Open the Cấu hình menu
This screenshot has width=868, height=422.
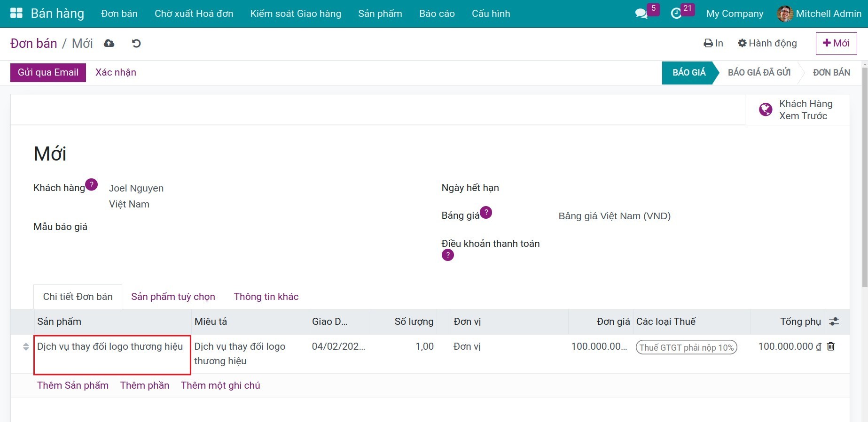491,14
